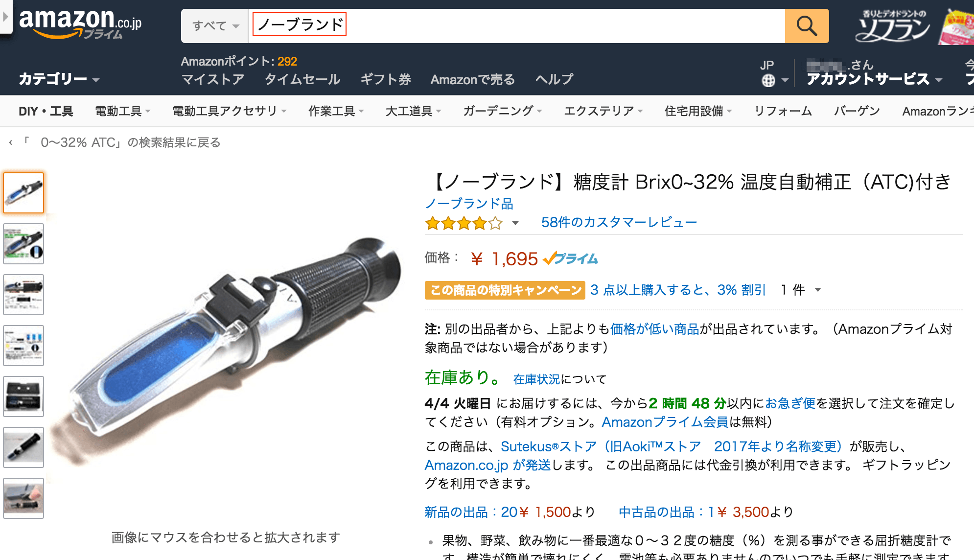Click the search input field
Image resolution: width=974 pixels, height=560 pixels.
[516, 25]
